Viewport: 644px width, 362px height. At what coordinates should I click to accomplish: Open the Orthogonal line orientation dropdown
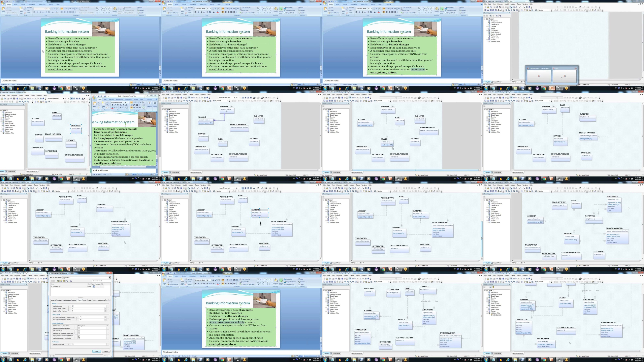(x=107, y=326)
